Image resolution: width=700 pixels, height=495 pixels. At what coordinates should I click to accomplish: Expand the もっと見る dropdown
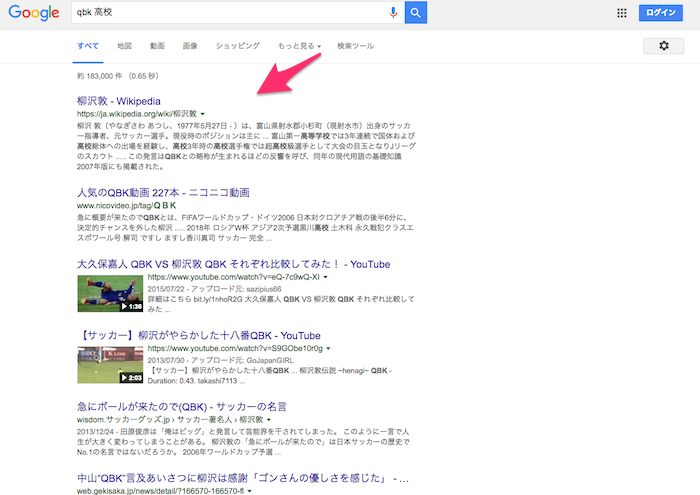pos(299,46)
